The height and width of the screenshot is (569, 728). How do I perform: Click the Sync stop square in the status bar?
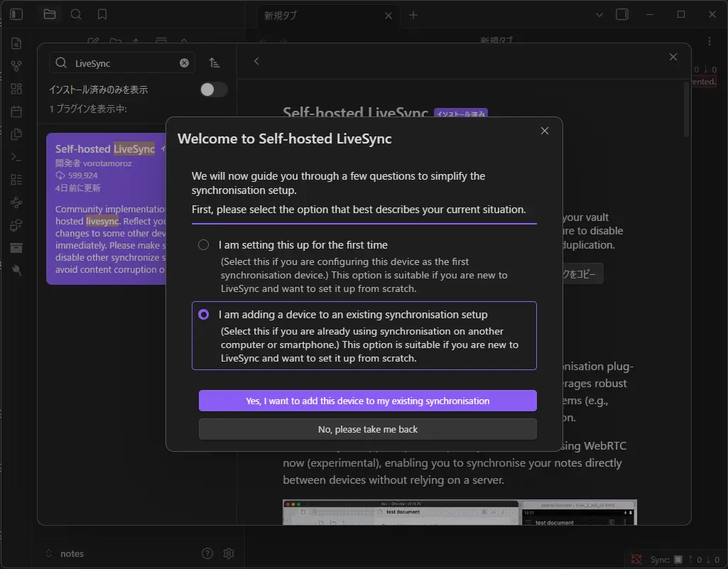(678, 559)
